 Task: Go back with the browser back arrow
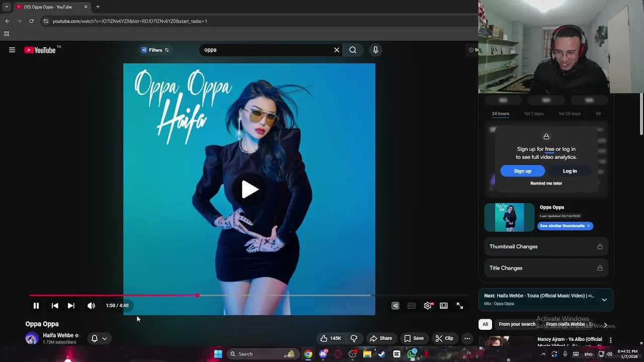7,21
